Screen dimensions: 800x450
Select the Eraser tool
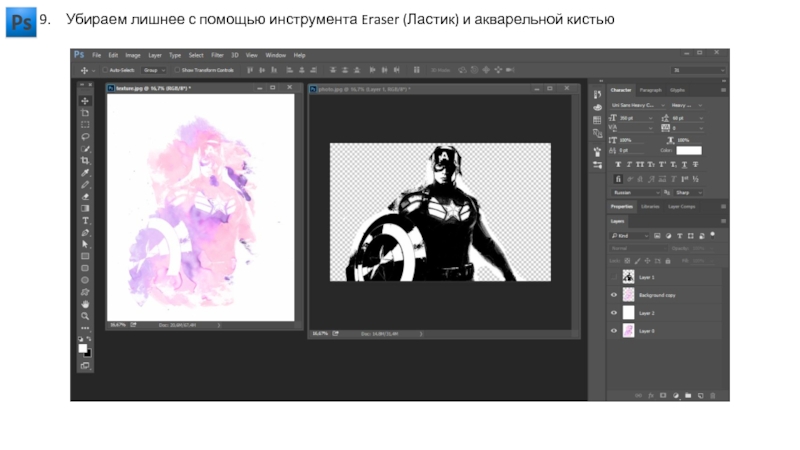[85, 196]
